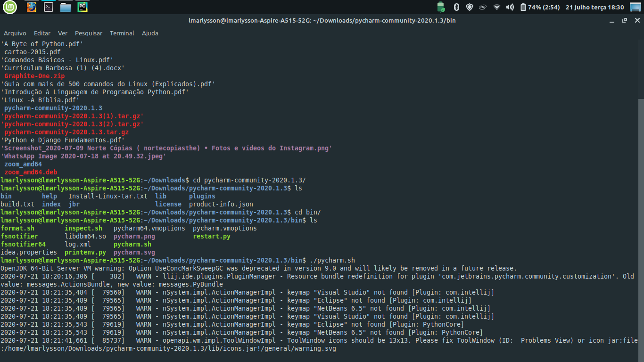644x362 pixels.
Task: Click the terminal vertical scrollbar
Action: coord(641,230)
